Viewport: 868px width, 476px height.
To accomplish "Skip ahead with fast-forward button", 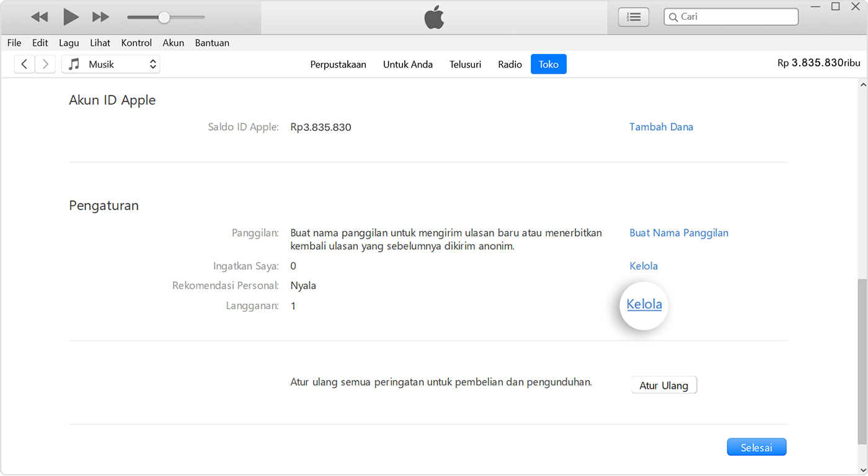I will (100, 17).
